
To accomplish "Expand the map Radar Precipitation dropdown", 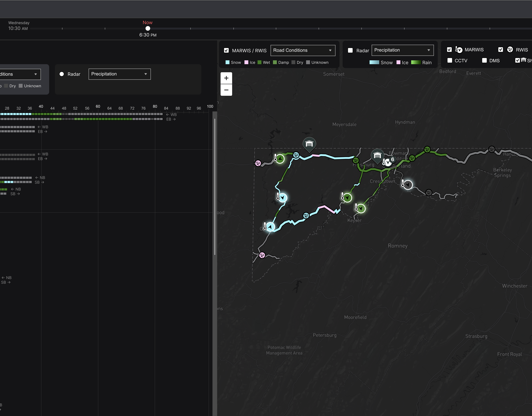I will tap(402, 50).
